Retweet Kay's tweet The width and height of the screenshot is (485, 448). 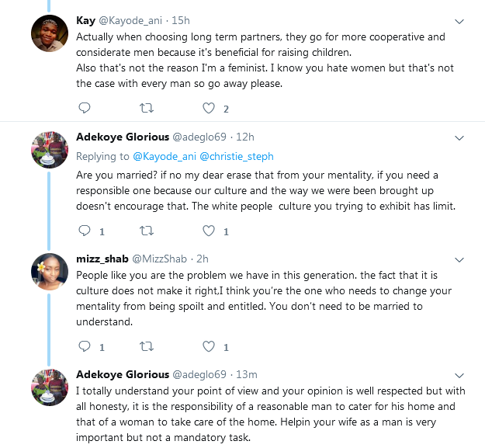pyautogui.click(x=147, y=108)
